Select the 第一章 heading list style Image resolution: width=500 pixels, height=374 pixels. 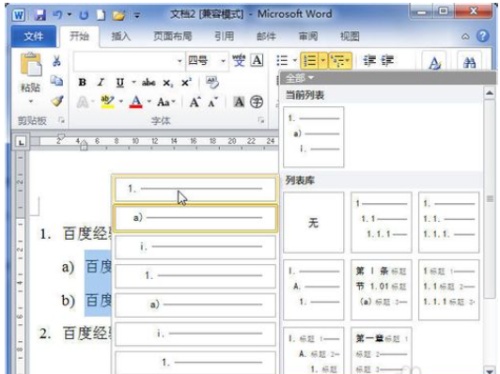pos(381,351)
